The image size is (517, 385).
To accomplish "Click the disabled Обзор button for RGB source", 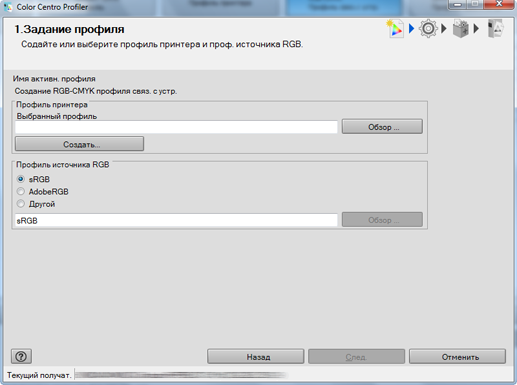I will pyautogui.click(x=382, y=220).
